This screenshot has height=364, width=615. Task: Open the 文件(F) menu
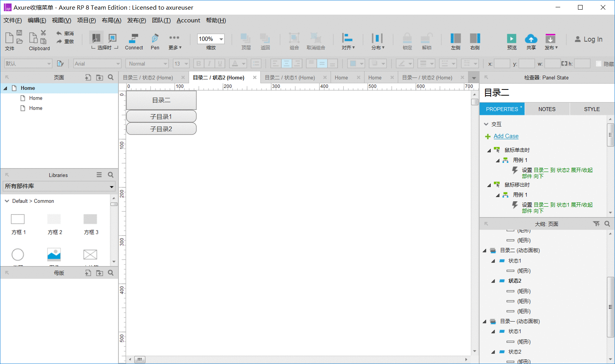pyautogui.click(x=13, y=20)
